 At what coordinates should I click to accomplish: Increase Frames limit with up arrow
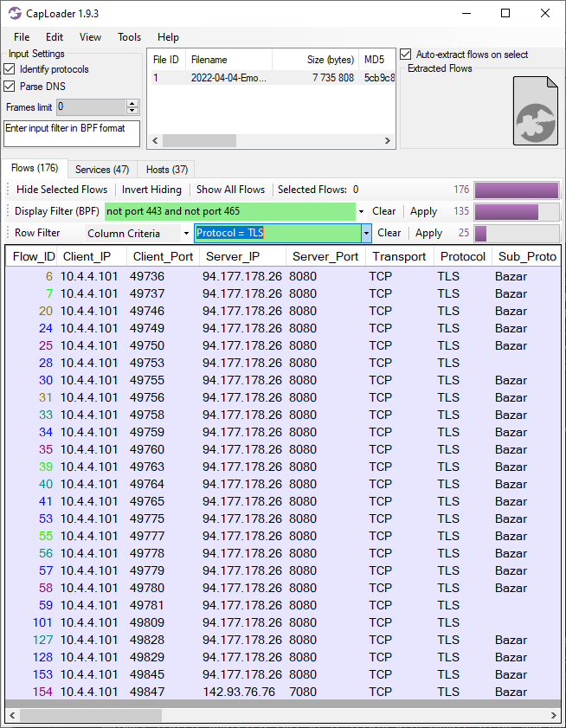point(132,104)
